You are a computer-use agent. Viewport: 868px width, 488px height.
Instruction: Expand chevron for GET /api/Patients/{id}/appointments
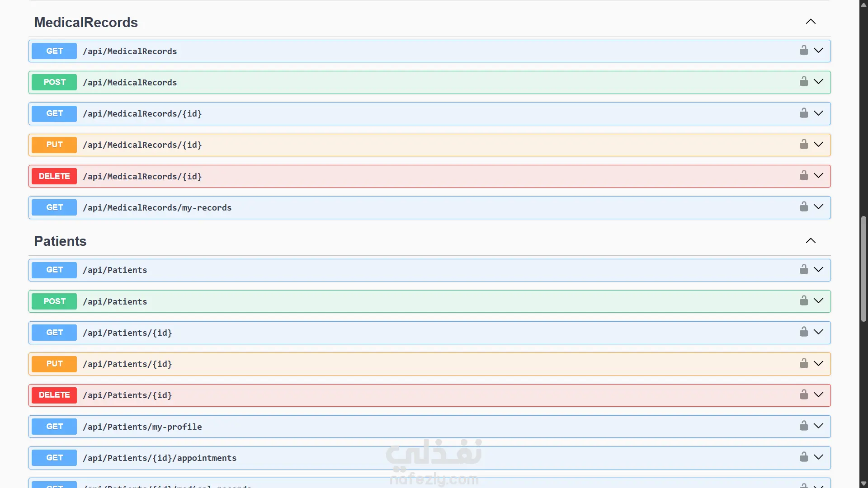tap(818, 457)
